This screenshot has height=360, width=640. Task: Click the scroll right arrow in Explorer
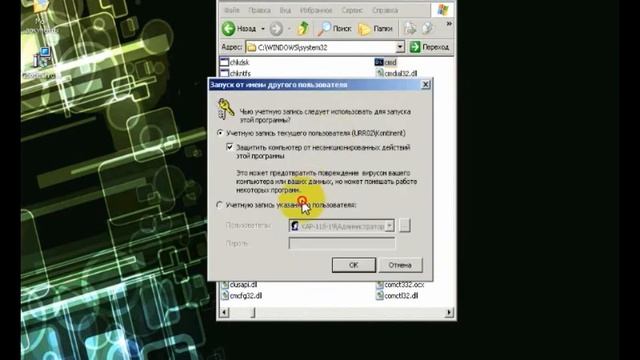(449, 313)
